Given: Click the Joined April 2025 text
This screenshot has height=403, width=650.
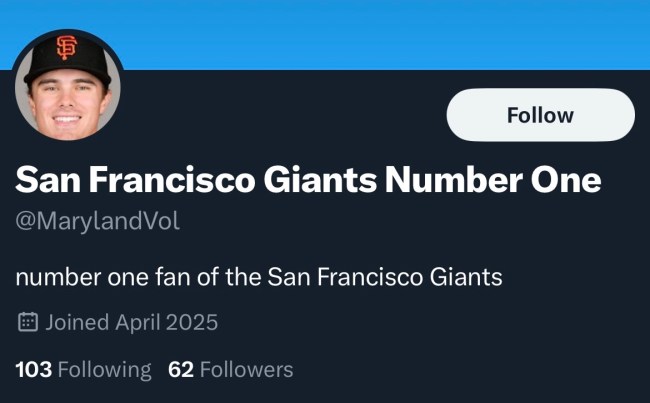Looking at the screenshot, I should (x=131, y=322).
